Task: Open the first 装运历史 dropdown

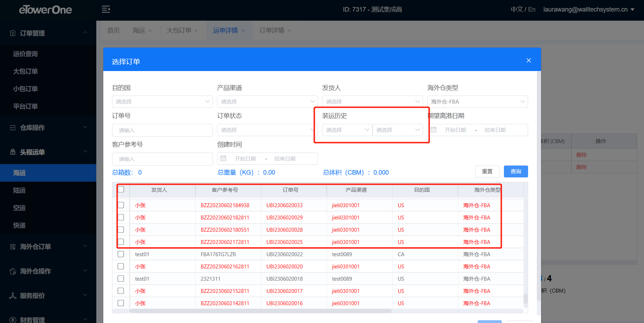Action: point(347,130)
